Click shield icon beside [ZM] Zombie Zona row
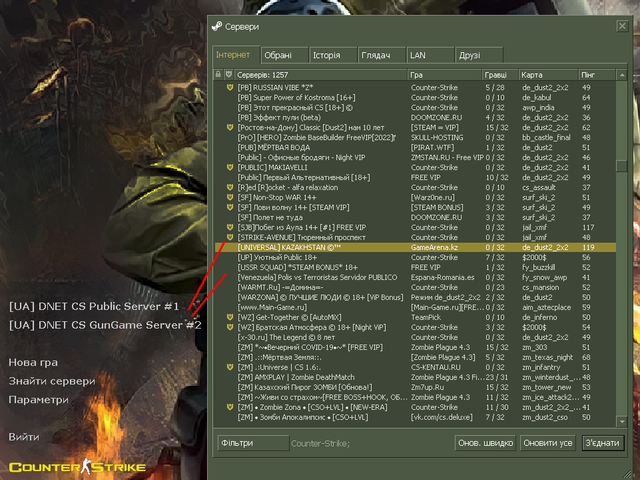This screenshot has height=480, width=640. tap(230, 407)
